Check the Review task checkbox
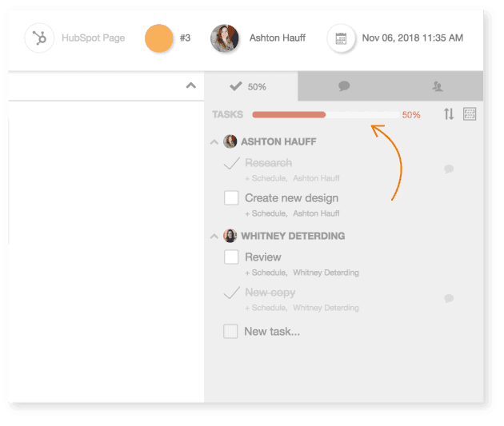Screen dimensions: 504x426 click(231, 257)
